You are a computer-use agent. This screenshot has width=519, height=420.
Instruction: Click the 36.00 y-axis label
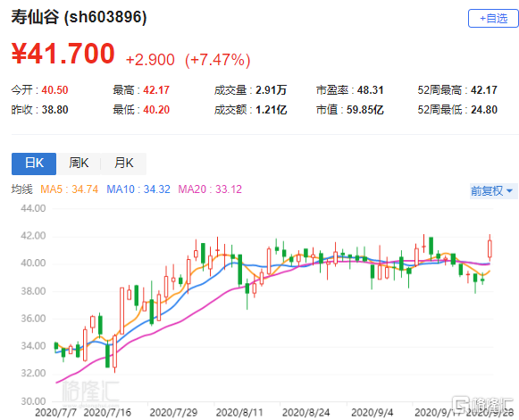33,319
